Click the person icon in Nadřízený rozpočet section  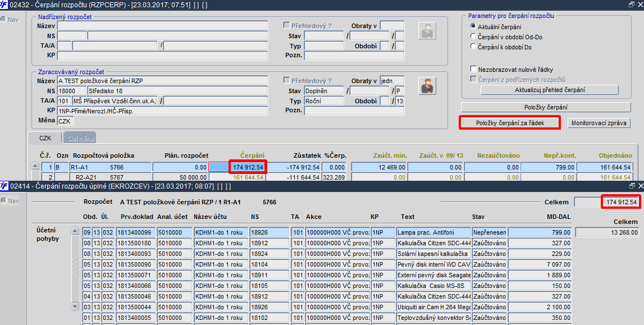point(427,31)
